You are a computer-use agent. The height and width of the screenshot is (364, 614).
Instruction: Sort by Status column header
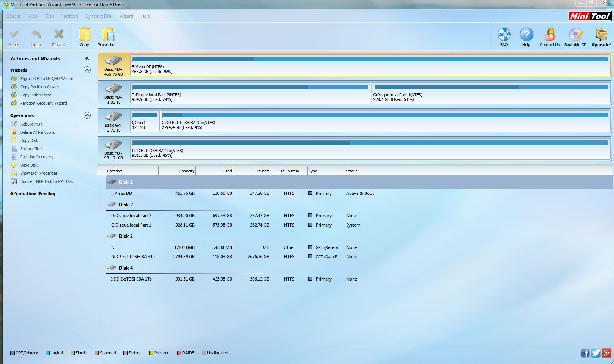click(x=479, y=171)
